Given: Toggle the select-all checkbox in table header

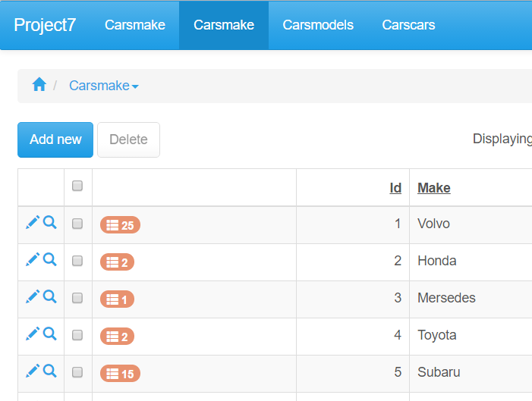Looking at the screenshot, I should click(77, 186).
